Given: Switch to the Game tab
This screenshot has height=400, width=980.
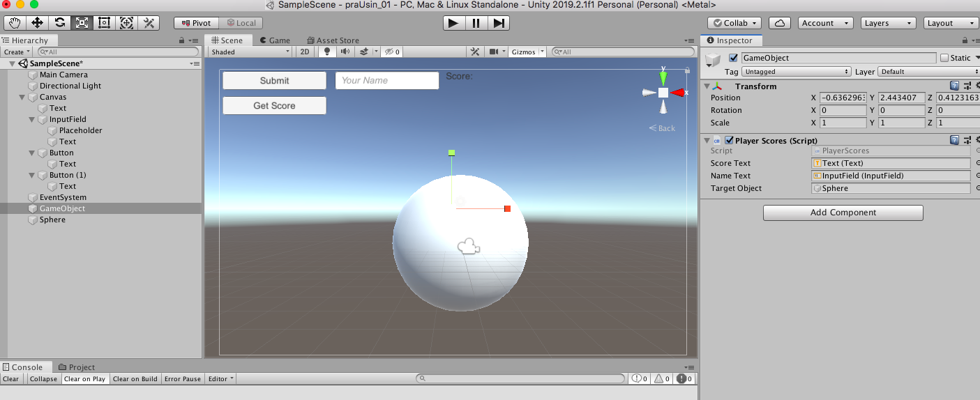Looking at the screenshot, I should click(275, 40).
